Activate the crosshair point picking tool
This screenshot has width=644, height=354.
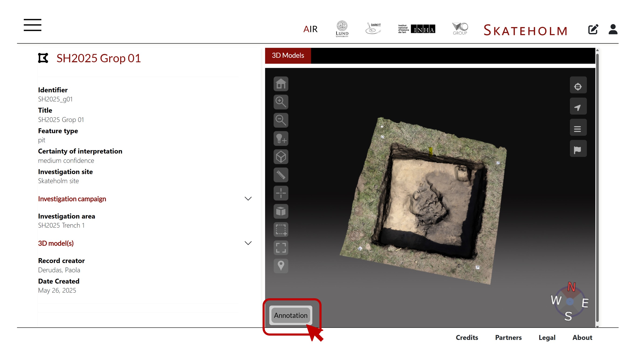pyautogui.click(x=281, y=193)
